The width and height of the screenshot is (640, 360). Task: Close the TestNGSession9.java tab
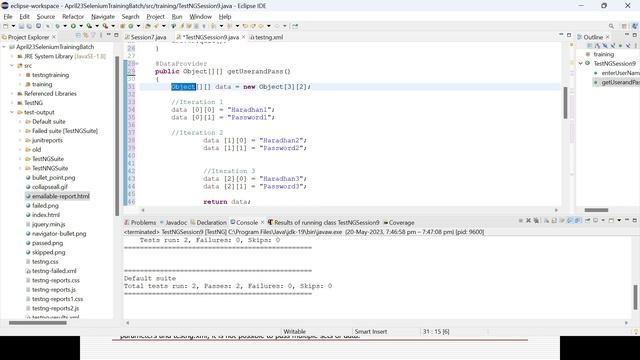[244, 37]
